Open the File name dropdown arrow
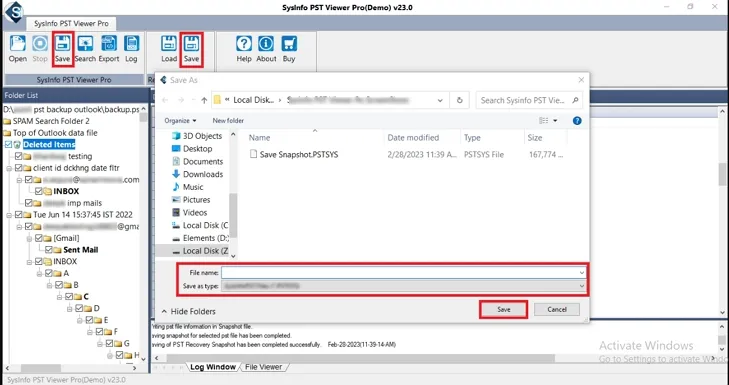The width and height of the screenshot is (729, 385). point(581,273)
